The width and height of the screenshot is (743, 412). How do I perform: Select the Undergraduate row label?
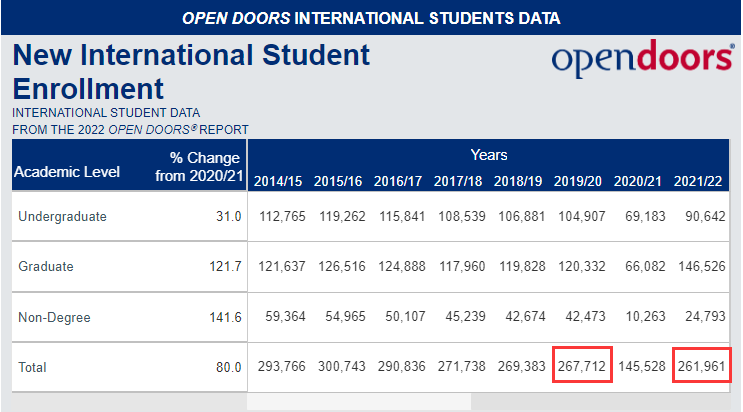tap(63, 217)
